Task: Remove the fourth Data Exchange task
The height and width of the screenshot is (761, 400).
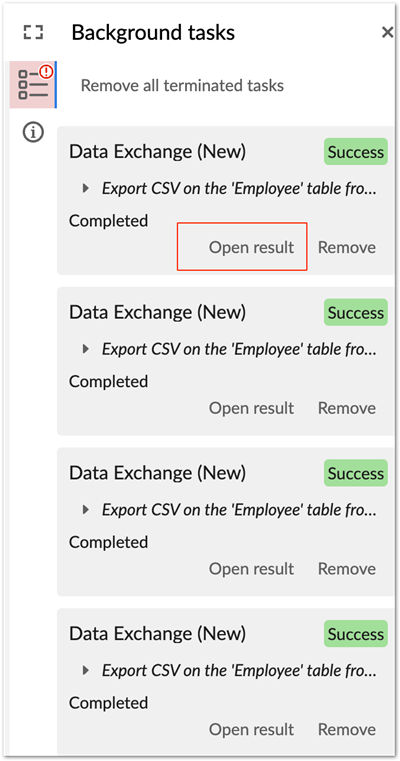Action: tap(347, 729)
